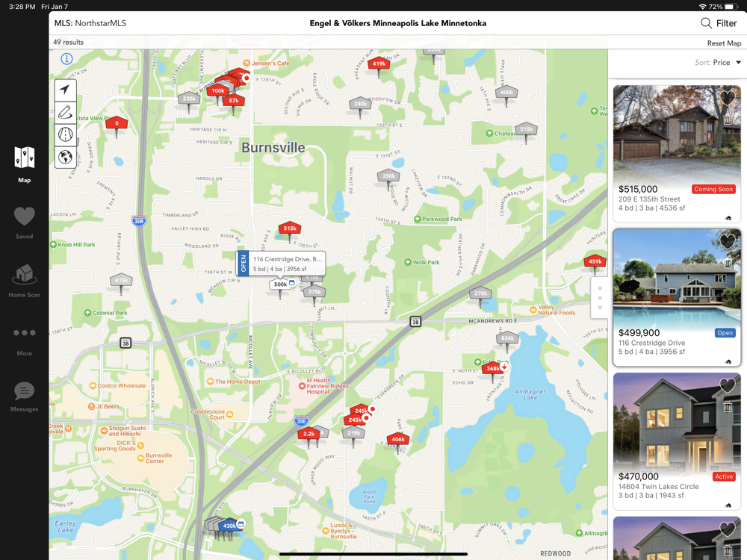Favorite the 14604 Twin Lakes Circle listing
Image resolution: width=747 pixels, height=560 pixels.
[x=728, y=385]
